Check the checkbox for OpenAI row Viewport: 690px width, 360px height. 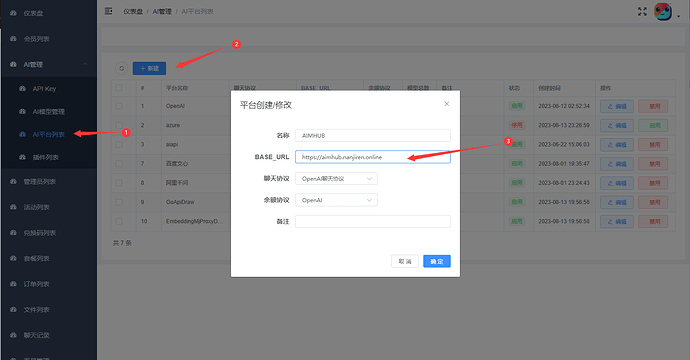click(119, 106)
